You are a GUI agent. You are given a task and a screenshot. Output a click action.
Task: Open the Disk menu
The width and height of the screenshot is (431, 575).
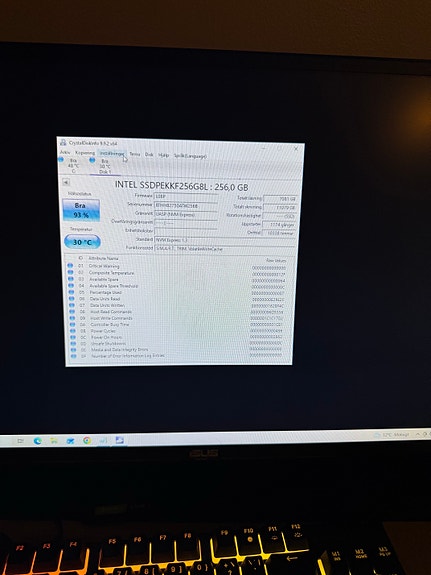tap(149, 155)
